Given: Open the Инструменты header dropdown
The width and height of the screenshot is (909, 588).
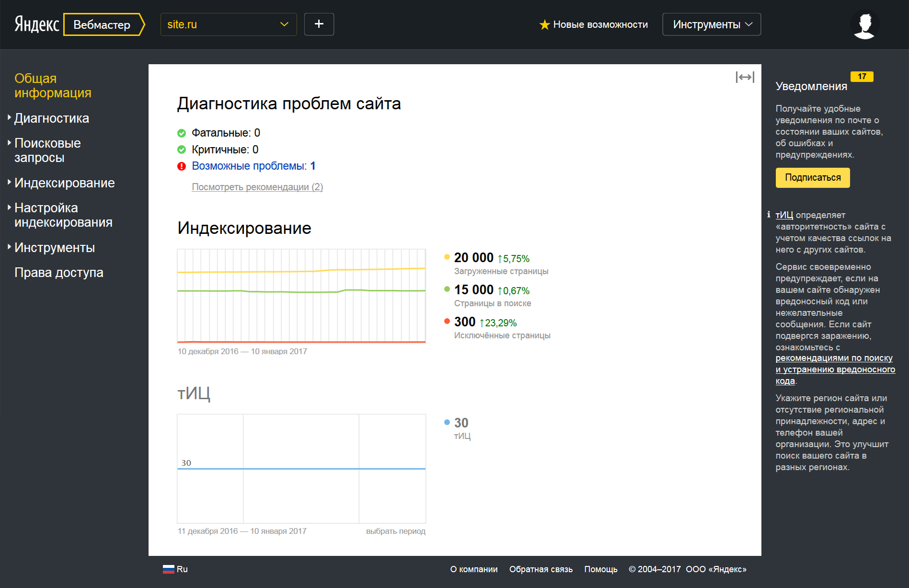Looking at the screenshot, I should pos(711,24).
